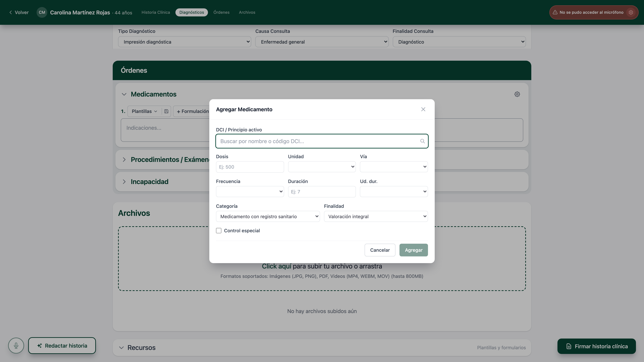
Task: Close the Agregar Medicamento dialog
Action: click(423, 109)
